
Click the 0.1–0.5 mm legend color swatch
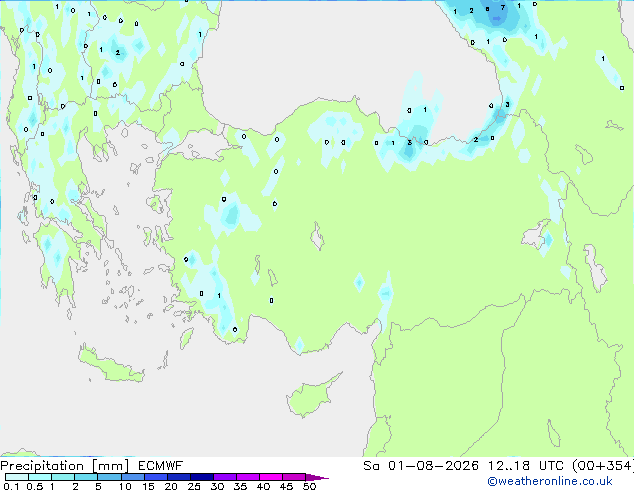[17, 477]
